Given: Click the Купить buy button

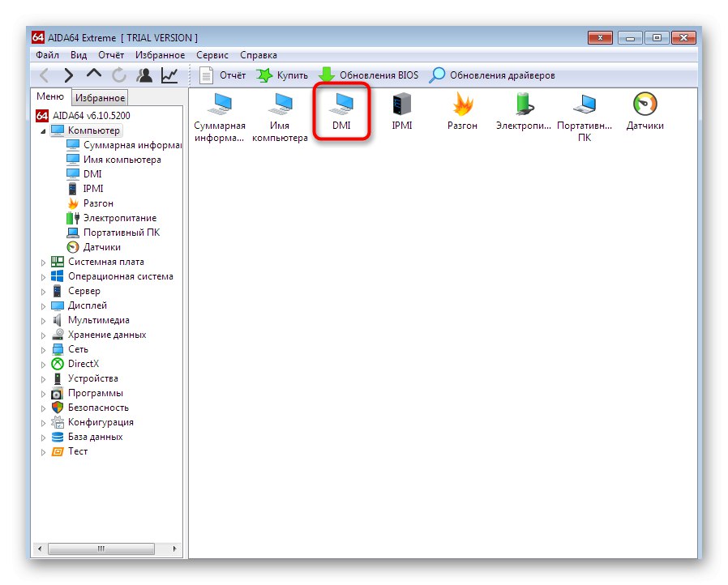Looking at the screenshot, I should pos(282,75).
